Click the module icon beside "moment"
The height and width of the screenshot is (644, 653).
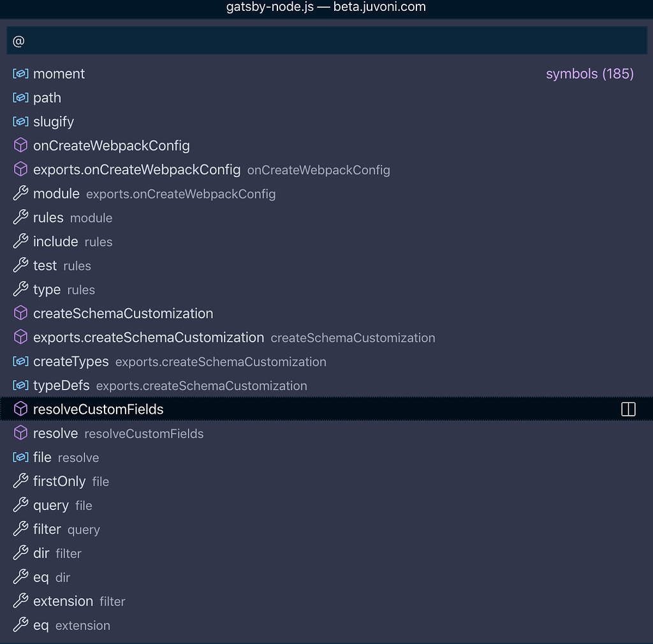20,73
